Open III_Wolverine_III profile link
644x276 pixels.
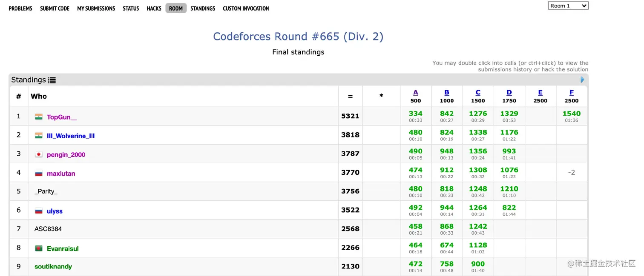pyautogui.click(x=71, y=136)
